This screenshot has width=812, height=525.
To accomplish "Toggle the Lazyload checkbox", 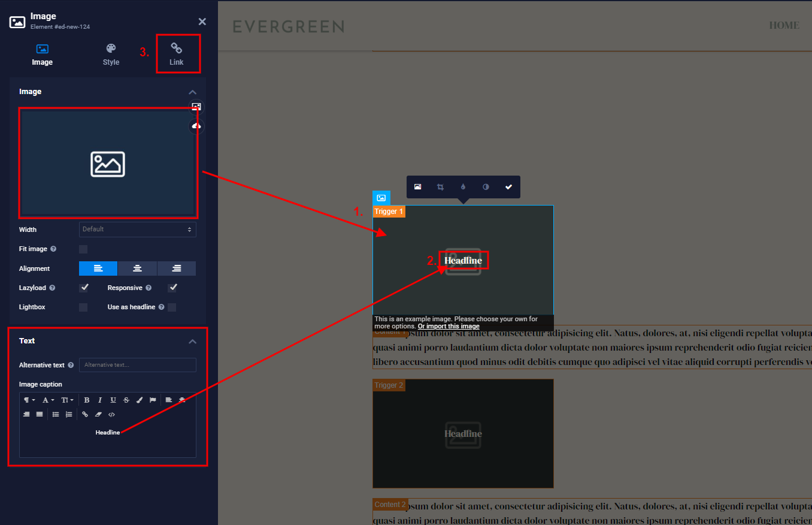I will 84,288.
